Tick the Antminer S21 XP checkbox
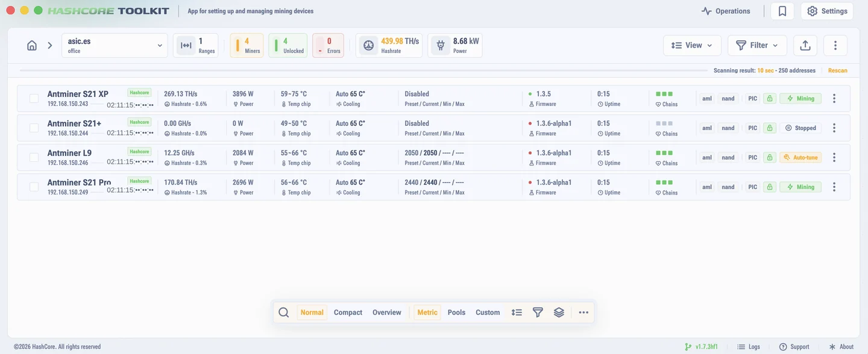Screen dimensions: 868x354 (34, 98)
